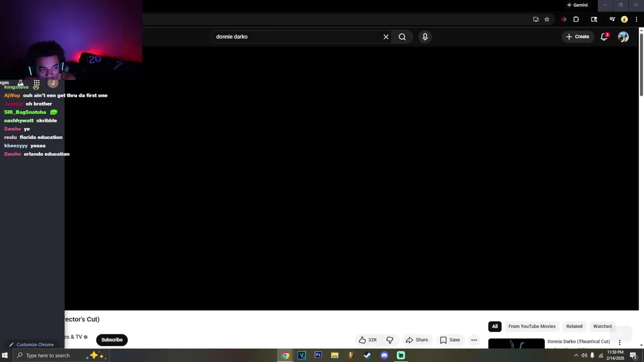The height and width of the screenshot is (362, 644).
Task: Select the 'All' filter chip
Action: pos(495,326)
